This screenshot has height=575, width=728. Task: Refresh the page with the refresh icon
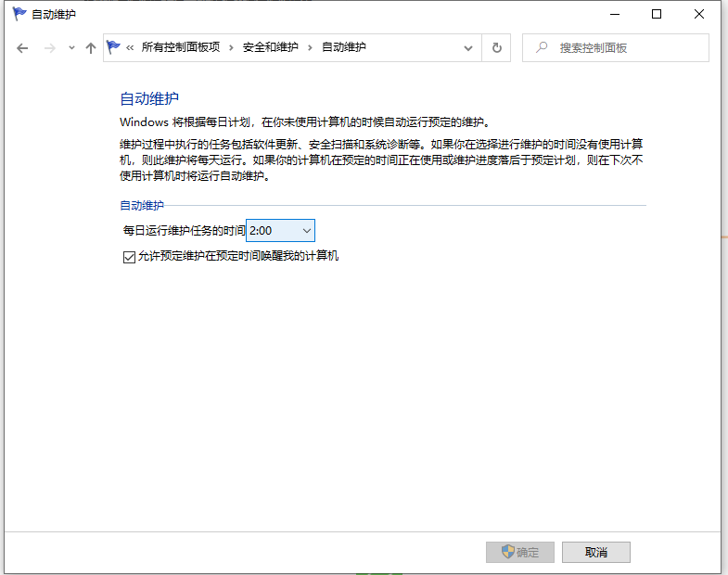pos(496,48)
